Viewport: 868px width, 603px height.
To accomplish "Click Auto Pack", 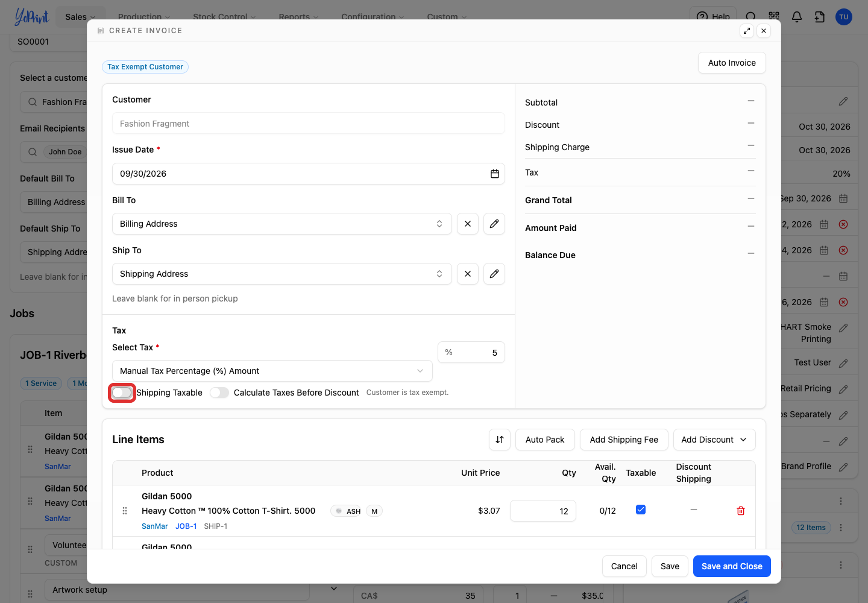I will [545, 440].
